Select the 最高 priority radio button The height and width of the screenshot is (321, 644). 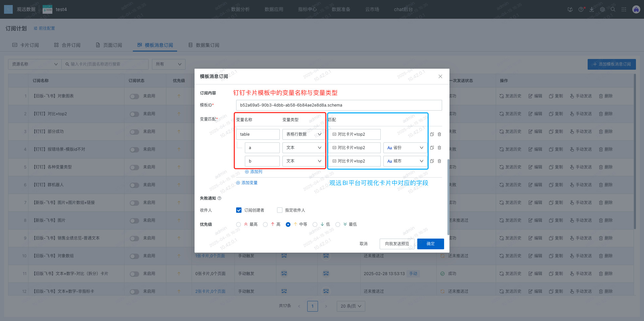coord(238,224)
